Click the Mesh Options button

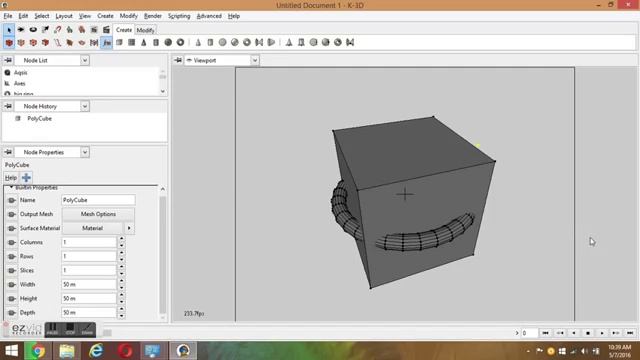pyautogui.click(x=98, y=214)
